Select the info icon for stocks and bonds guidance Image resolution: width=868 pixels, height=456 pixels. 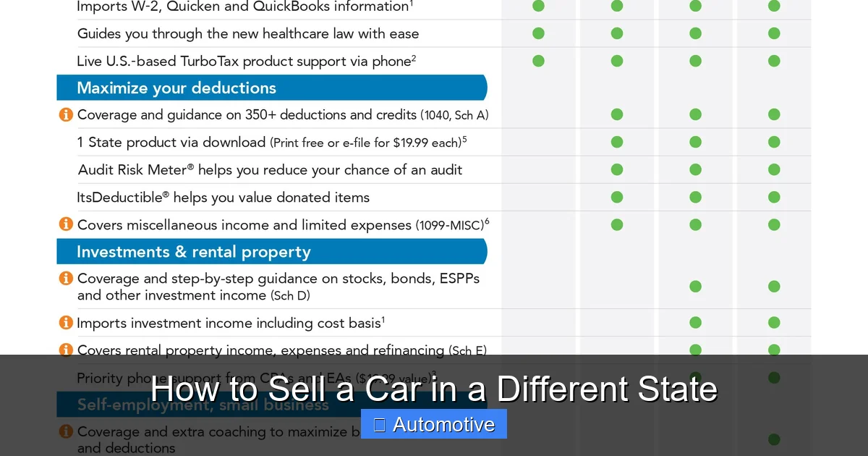[x=66, y=278]
